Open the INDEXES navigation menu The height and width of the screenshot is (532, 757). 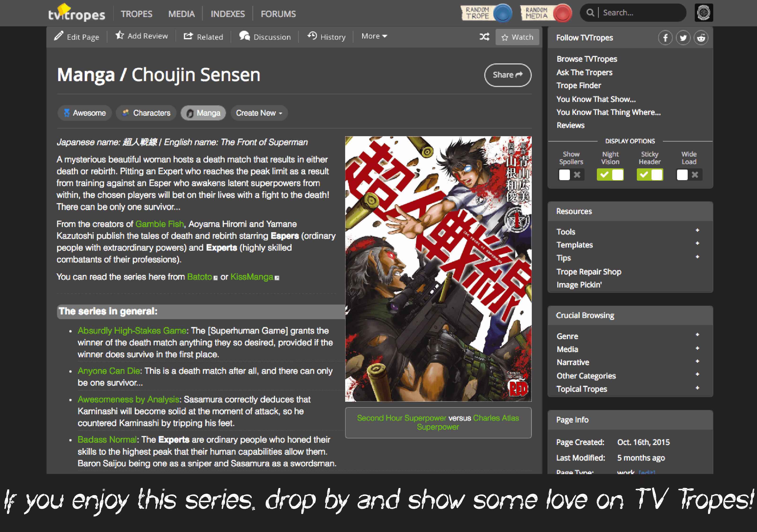[x=228, y=14]
